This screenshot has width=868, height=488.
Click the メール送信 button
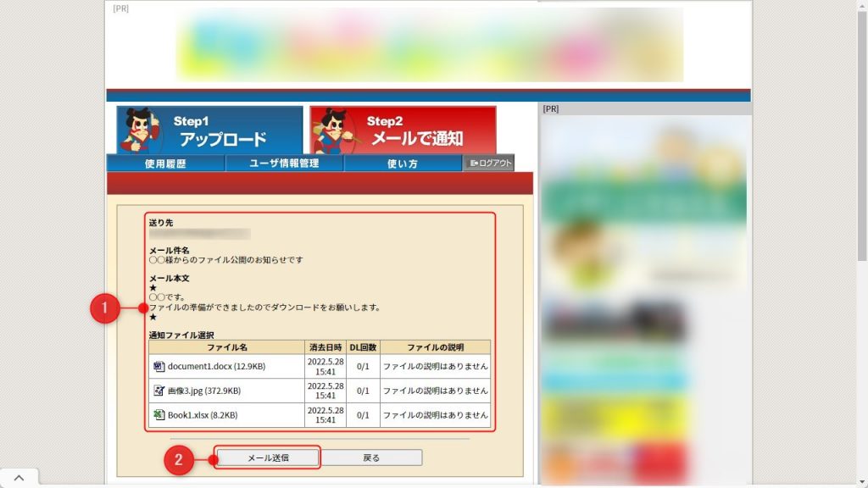[x=267, y=457]
